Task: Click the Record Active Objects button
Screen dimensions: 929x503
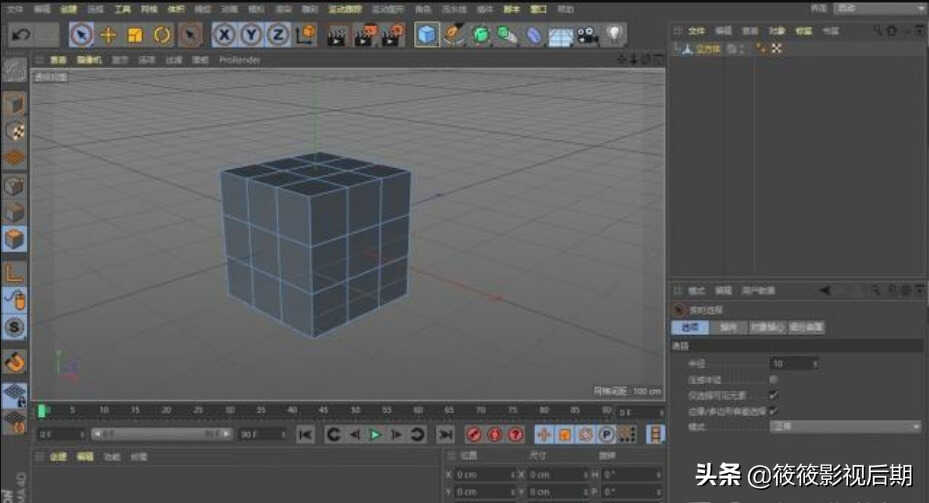Action: pos(474,435)
